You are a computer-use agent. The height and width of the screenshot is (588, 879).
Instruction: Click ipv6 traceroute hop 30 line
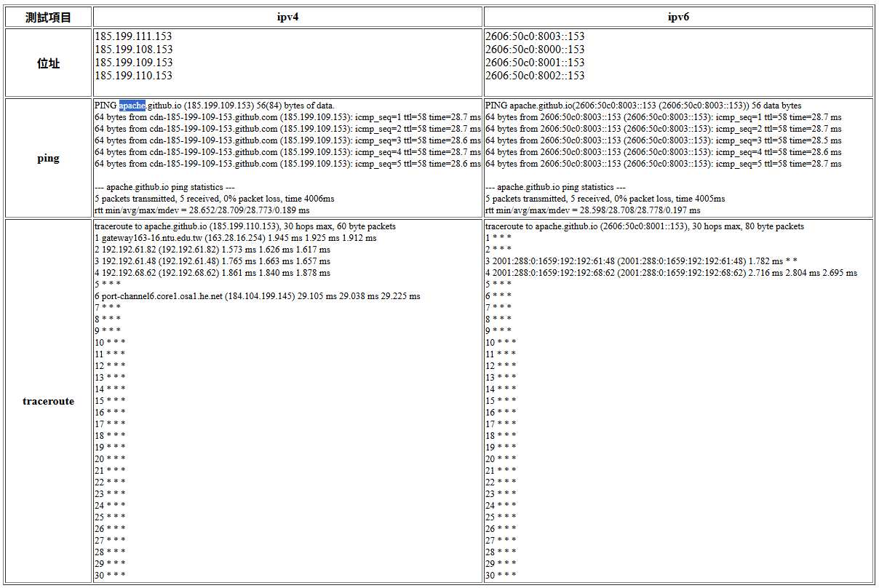501,576
